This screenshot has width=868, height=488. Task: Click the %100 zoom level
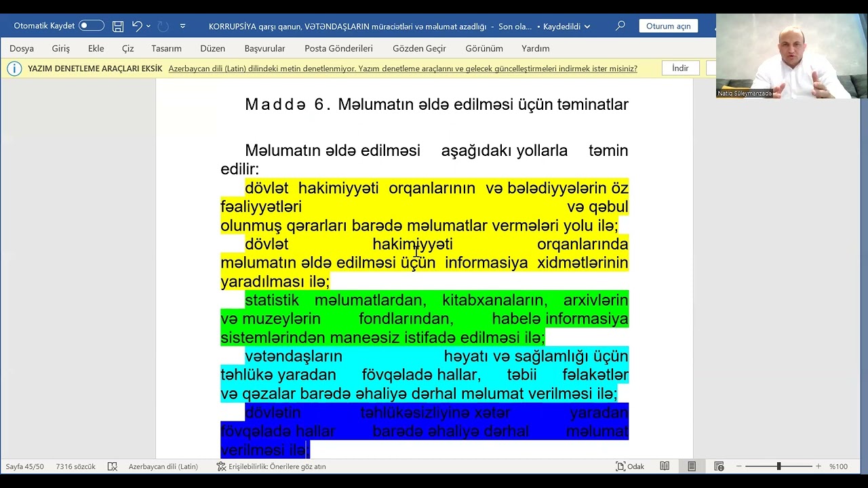coord(839,466)
